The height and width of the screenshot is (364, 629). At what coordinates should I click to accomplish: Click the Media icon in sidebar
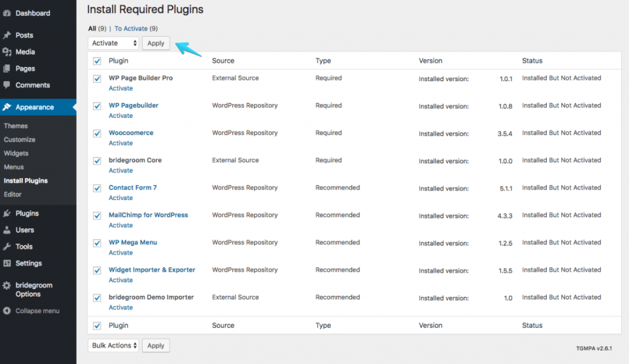[6, 52]
